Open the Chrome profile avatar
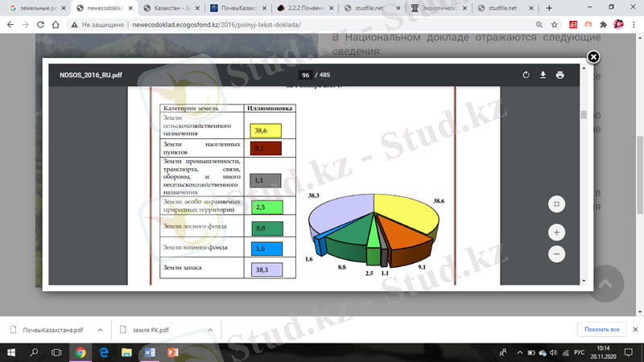Screen dimensions: 644x362 [x=618, y=25]
